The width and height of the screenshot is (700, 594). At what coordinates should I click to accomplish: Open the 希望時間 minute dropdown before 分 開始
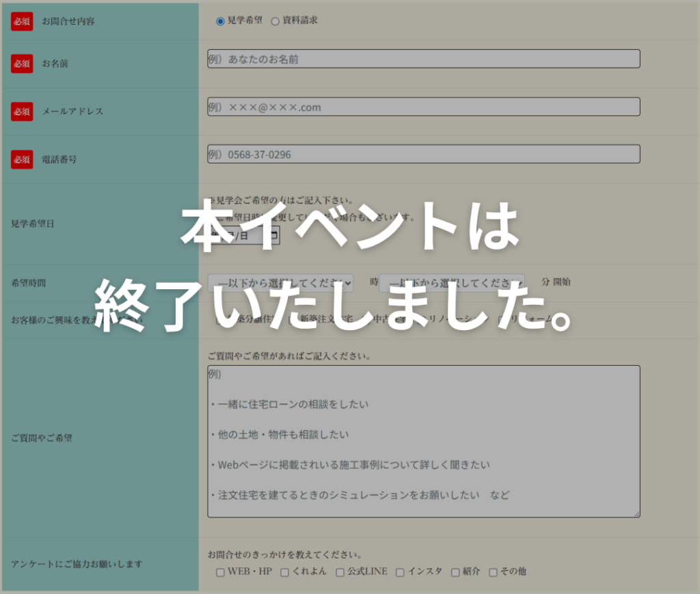pos(452,282)
